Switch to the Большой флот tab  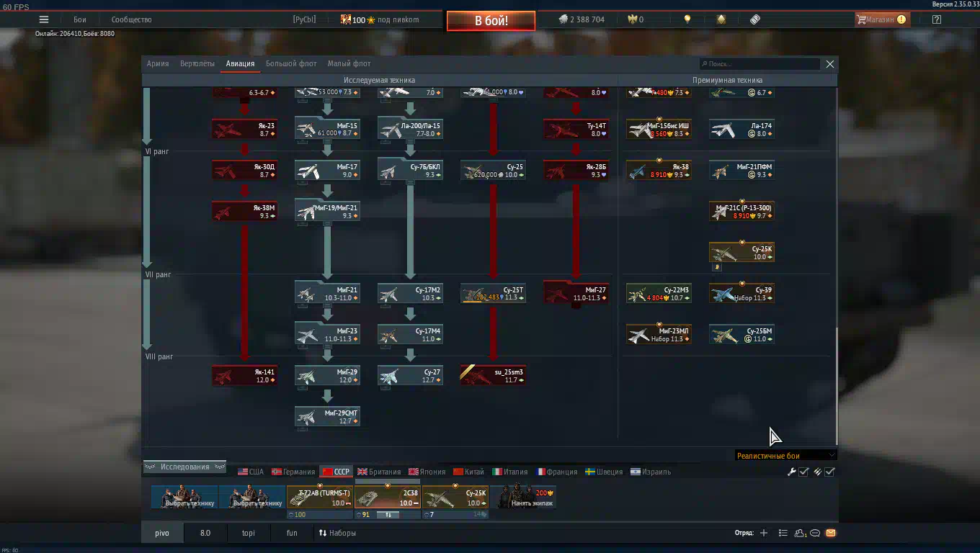coord(291,63)
